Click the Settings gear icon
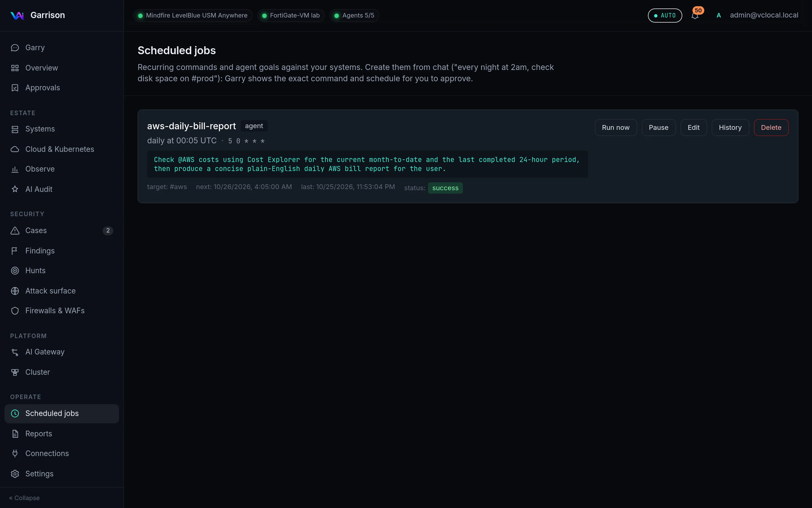The height and width of the screenshot is (508, 812). 15,473
